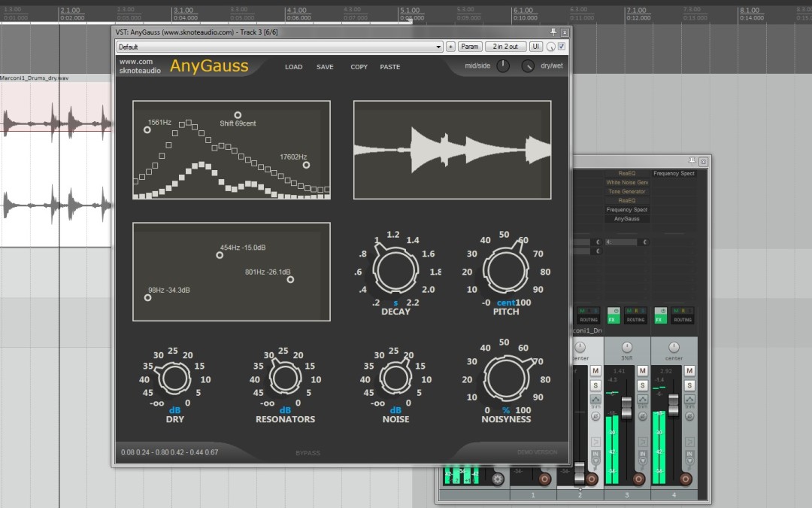Click the volume fader on mixer track 4
This screenshot has width=812, height=508.
click(x=674, y=405)
